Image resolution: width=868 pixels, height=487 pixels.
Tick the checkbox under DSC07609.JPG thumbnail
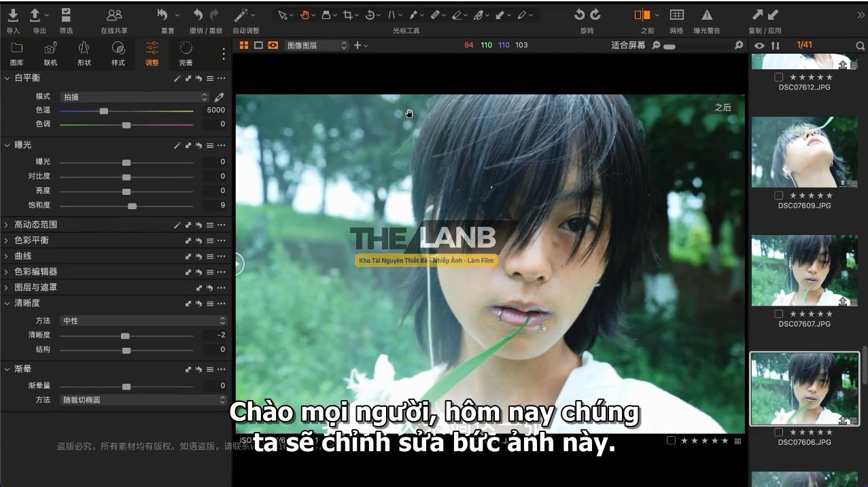pyautogui.click(x=779, y=196)
